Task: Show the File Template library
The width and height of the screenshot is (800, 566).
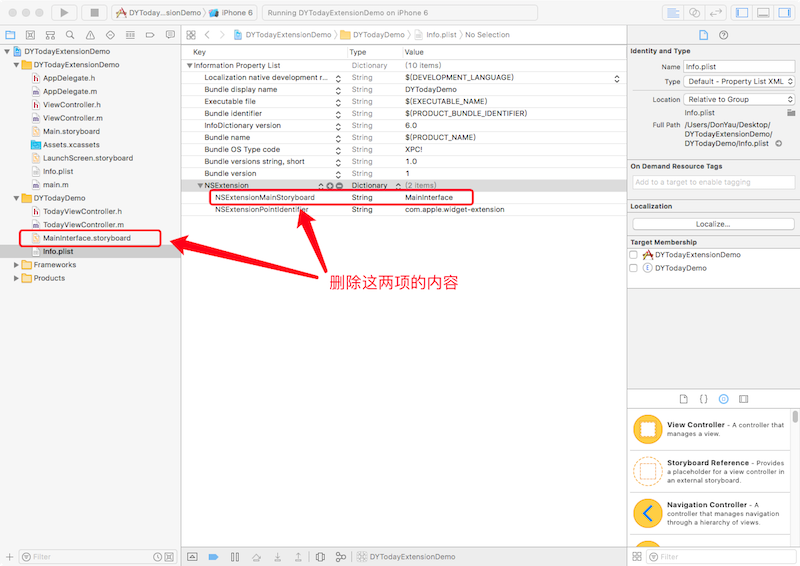Action: pos(684,399)
